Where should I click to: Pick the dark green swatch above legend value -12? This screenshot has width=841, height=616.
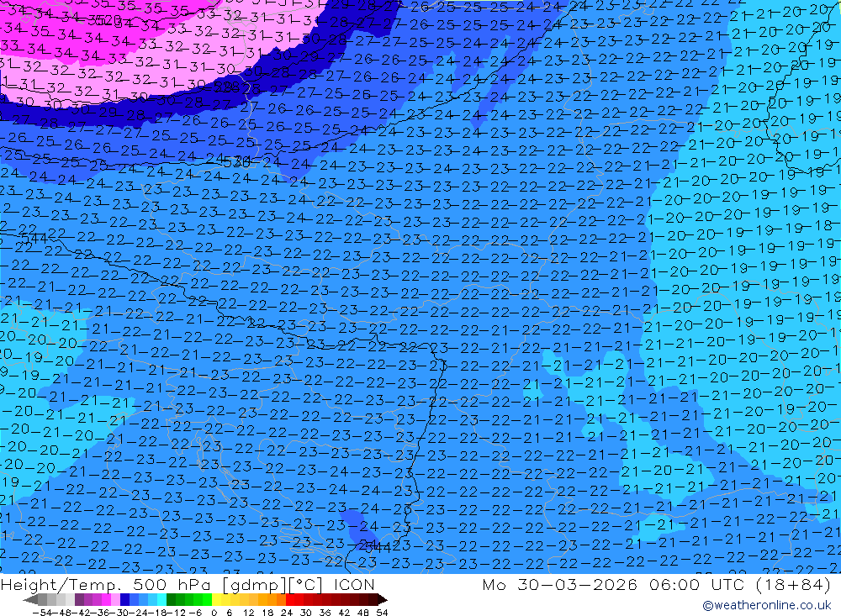pos(171,600)
